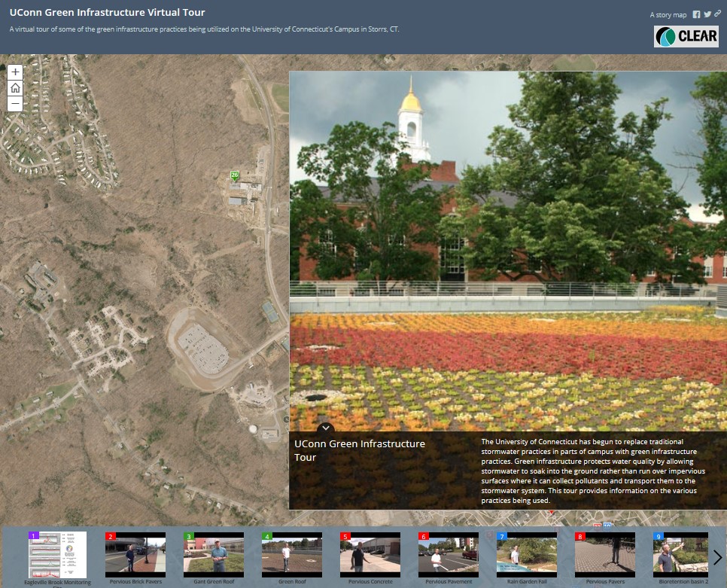Open Eagleville Brook Monitoring thumbnail
Viewport: 727px width, 588px height.
coord(57,555)
